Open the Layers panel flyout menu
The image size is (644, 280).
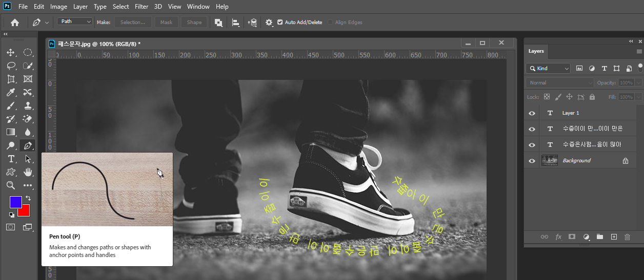tap(639, 51)
